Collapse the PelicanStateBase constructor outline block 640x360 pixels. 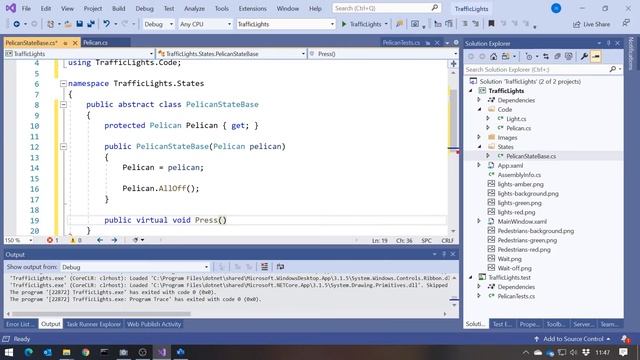click(63, 146)
